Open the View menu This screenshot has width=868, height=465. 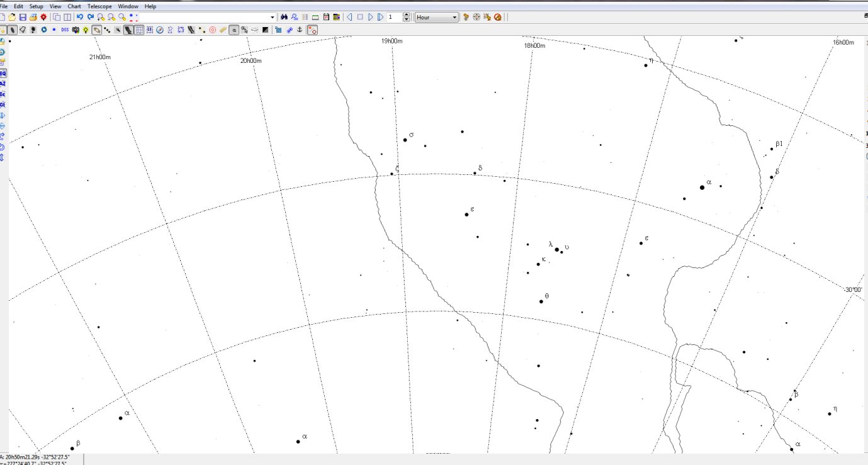coord(55,6)
